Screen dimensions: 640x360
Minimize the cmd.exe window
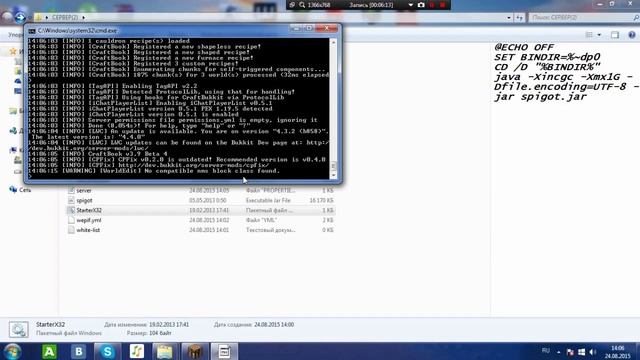point(296,28)
